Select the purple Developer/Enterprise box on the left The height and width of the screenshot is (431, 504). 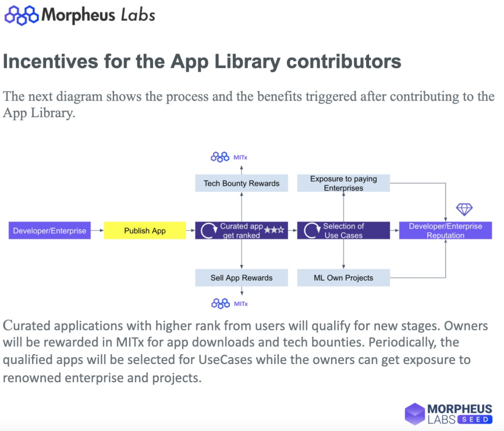[x=50, y=231]
